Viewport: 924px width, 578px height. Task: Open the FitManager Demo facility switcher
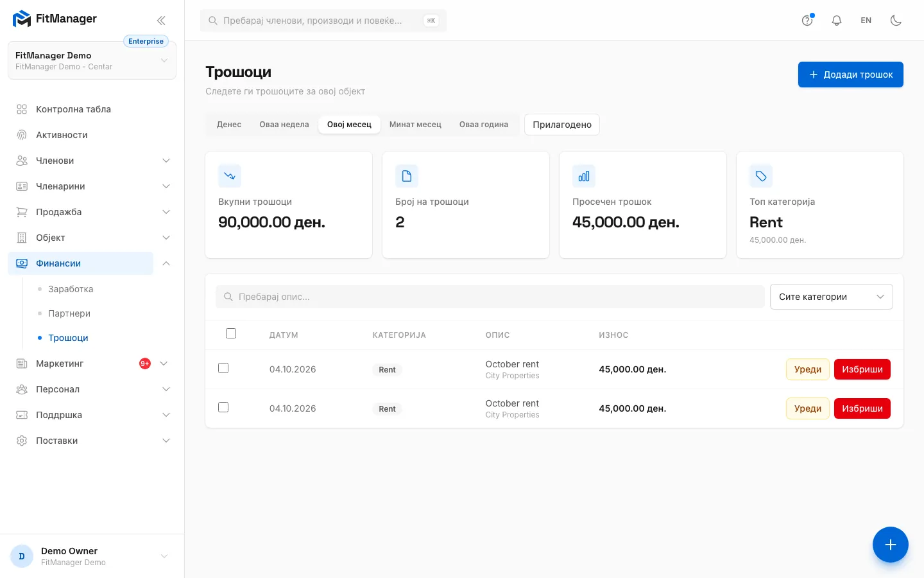point(92,60)
